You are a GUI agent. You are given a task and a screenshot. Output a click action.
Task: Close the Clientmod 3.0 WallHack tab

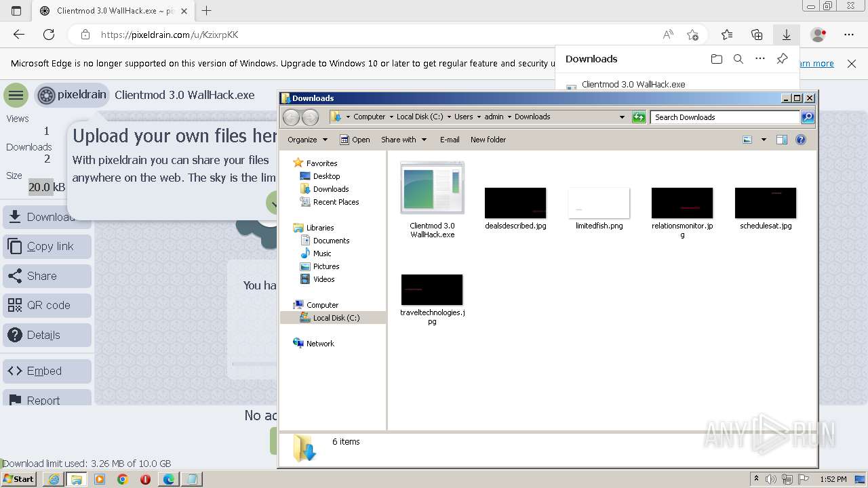click(x=184, y=11)
